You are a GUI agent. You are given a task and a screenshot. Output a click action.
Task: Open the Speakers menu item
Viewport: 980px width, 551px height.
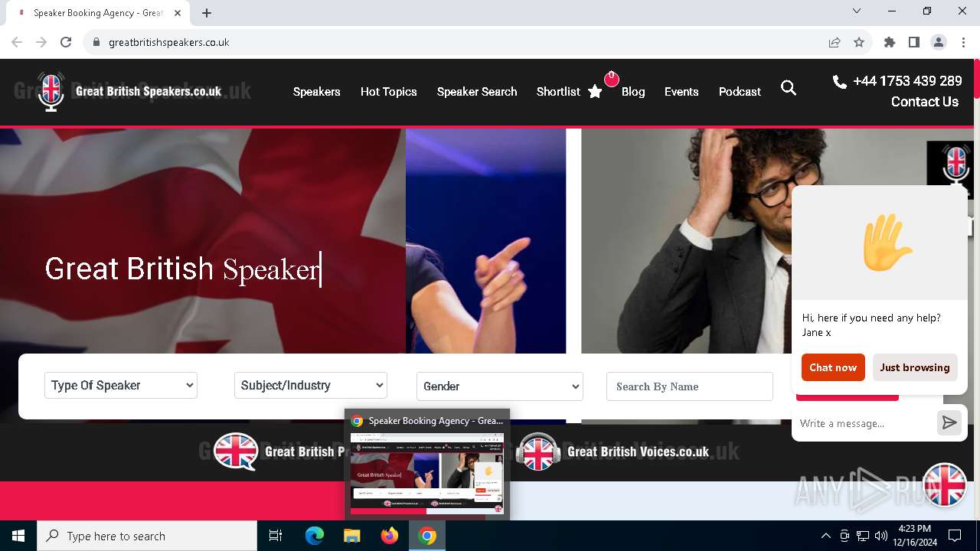(317, 91)
